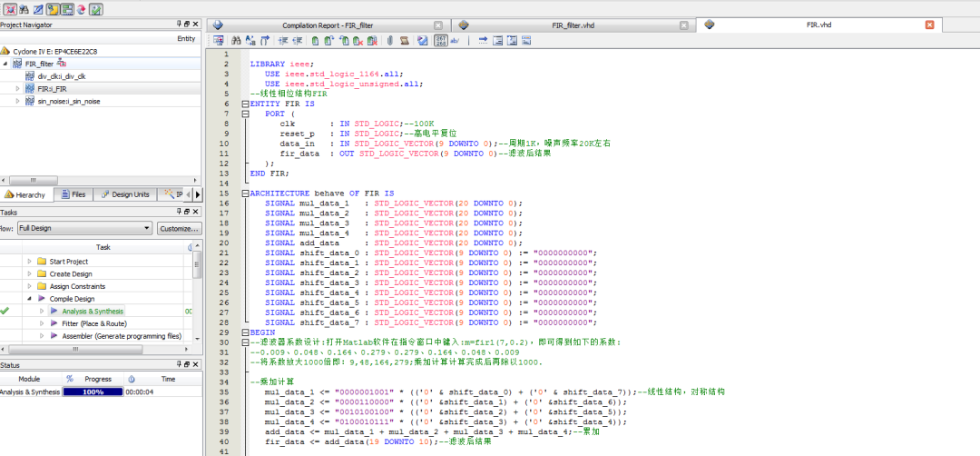Click the Customize... button
Image resolution: width=980 pixels, height=456 pixels.
click(x=179, y=228)
